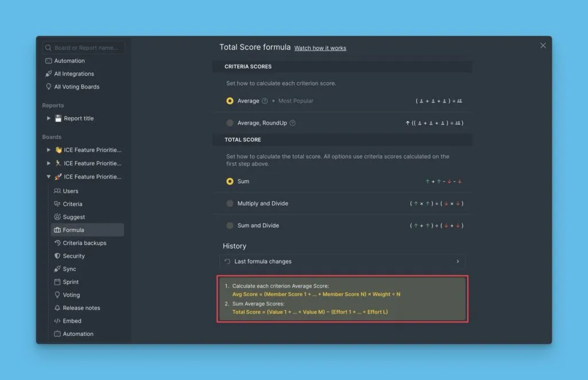Viewport: 588px width, 380px height.
Task: Select the Average, RoundUp radio option
Action: [230, 123]
